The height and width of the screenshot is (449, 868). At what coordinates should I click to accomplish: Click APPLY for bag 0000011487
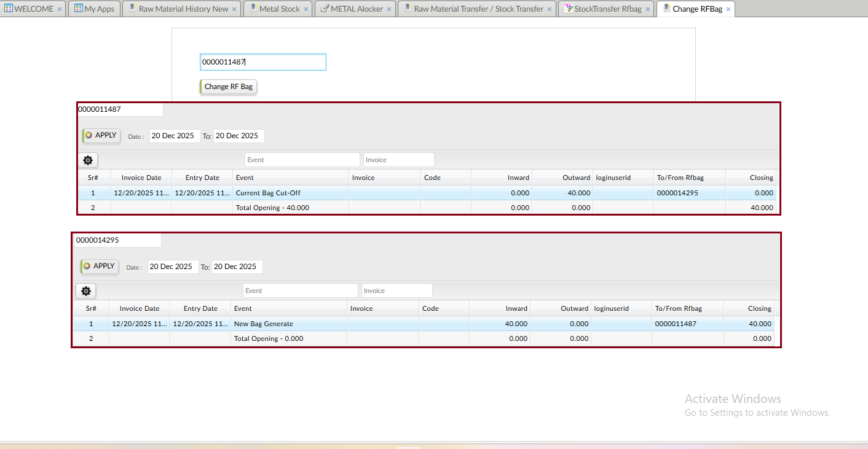click(x=101, y=136)
